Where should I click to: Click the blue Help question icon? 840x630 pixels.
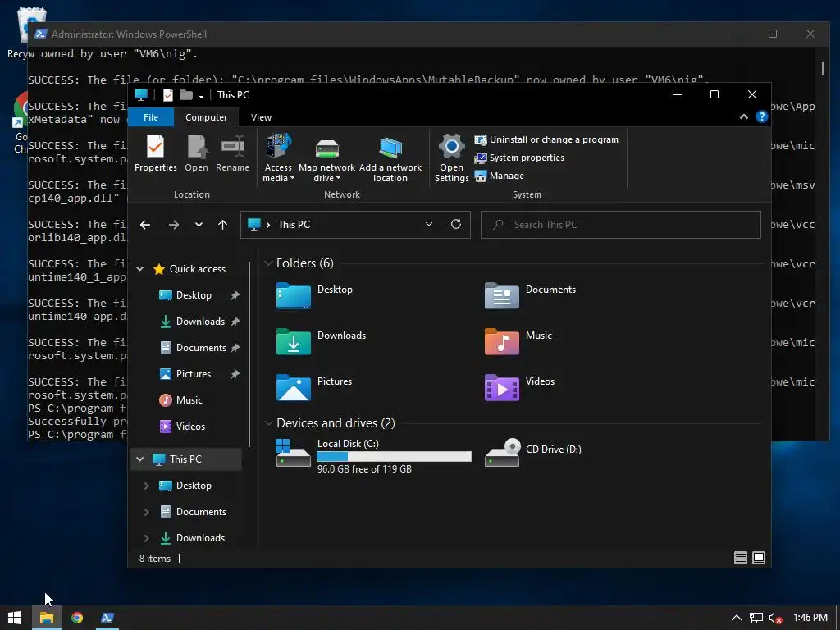[x=762, y=116]
